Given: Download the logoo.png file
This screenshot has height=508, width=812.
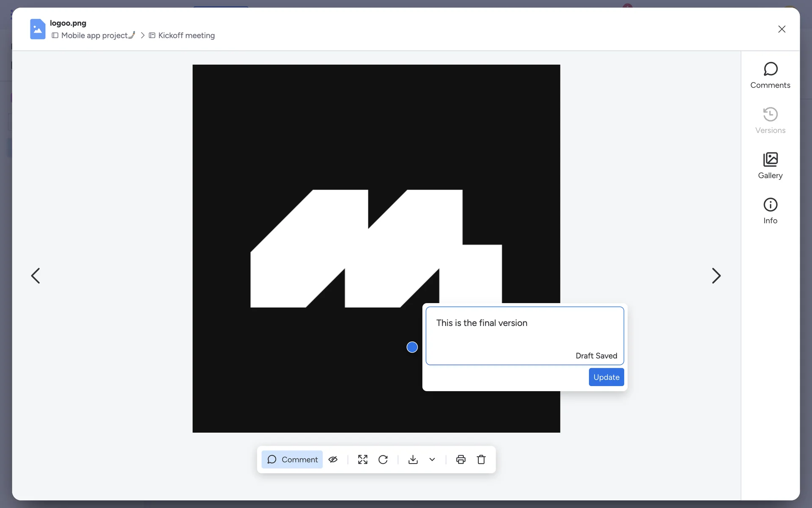Looking at the screenshot, I should [x=413, y=459].
